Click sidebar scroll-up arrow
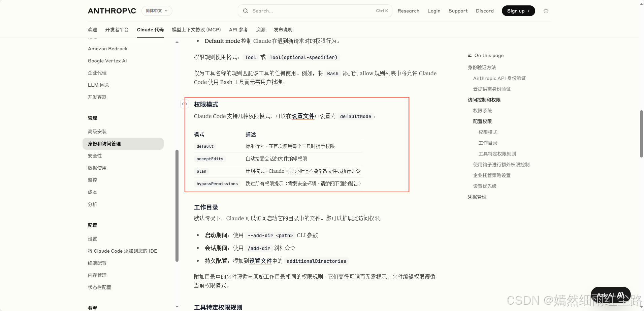This screenshot has width=644, height=311. click(177, 42)
